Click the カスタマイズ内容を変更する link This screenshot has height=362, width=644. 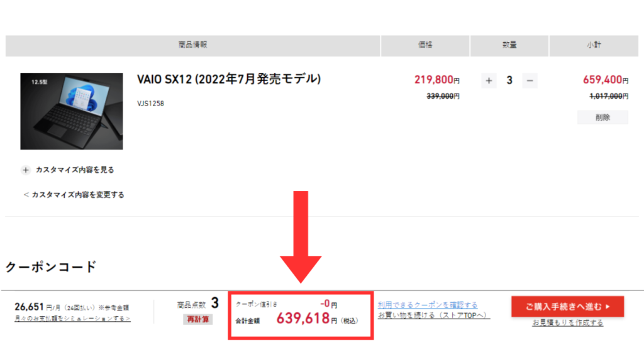click(x=74, y=195)
